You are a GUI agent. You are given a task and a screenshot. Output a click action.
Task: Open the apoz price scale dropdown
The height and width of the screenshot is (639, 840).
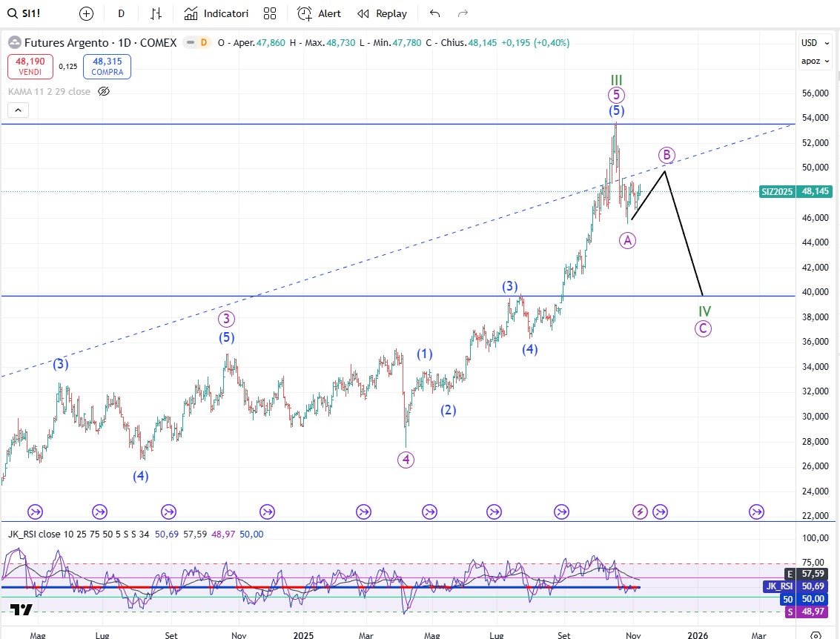(813, 61)
